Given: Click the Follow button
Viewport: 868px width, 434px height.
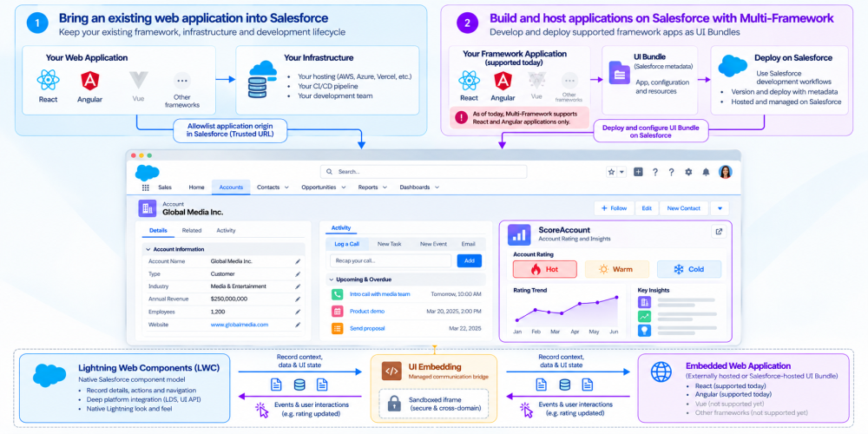Looking at the screenshot, I should (615, 208).
